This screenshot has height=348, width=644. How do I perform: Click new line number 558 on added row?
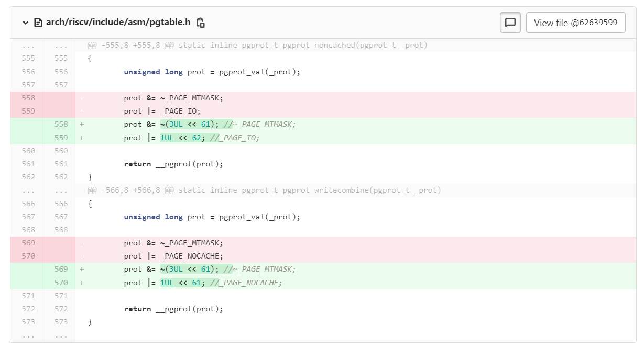click(61, 125)
